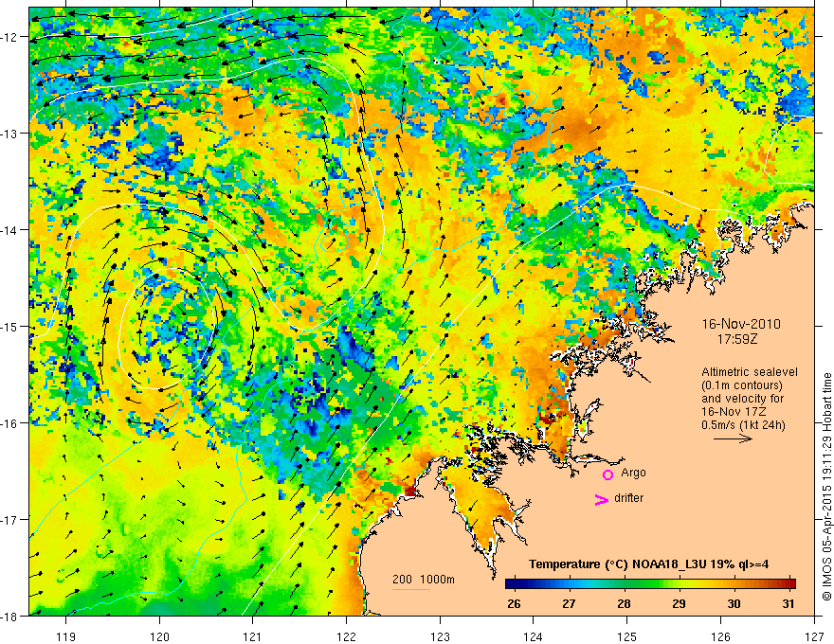This screenshot has width=834, height=644.
Task: Select the time text 17:59Z
Action: (737, 338)
